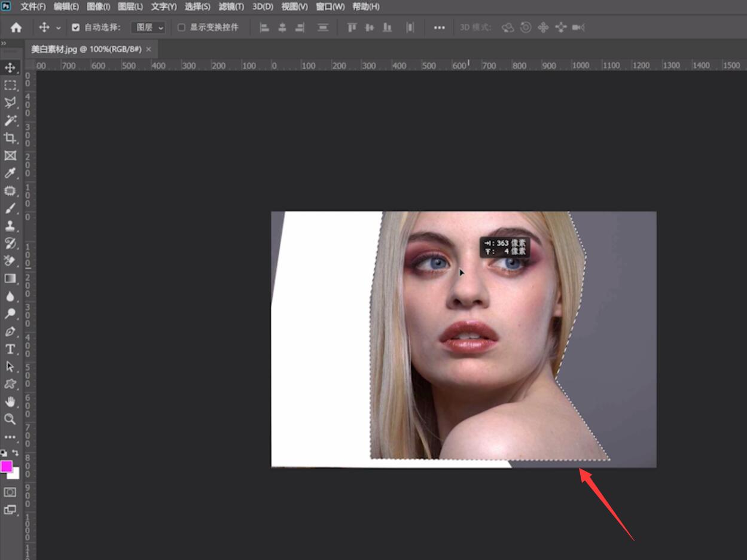Go to the Home screen
The image size is (747, 560).
(x=16, y=28)
